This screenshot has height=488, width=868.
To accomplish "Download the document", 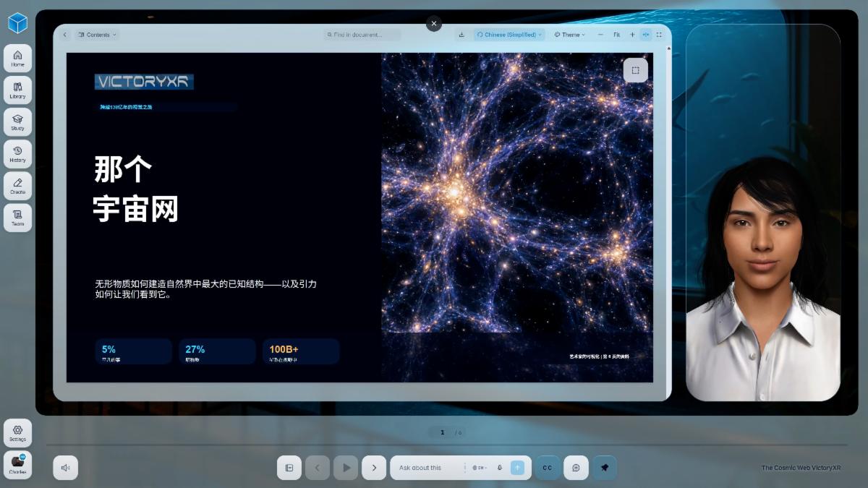I will [461, 35].
